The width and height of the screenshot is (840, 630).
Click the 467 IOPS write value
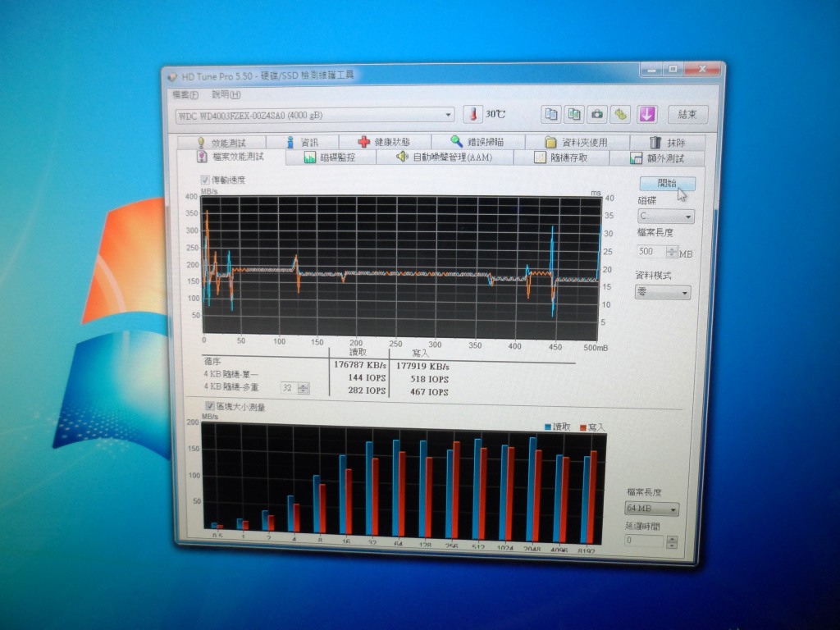[x=429, y=392]
